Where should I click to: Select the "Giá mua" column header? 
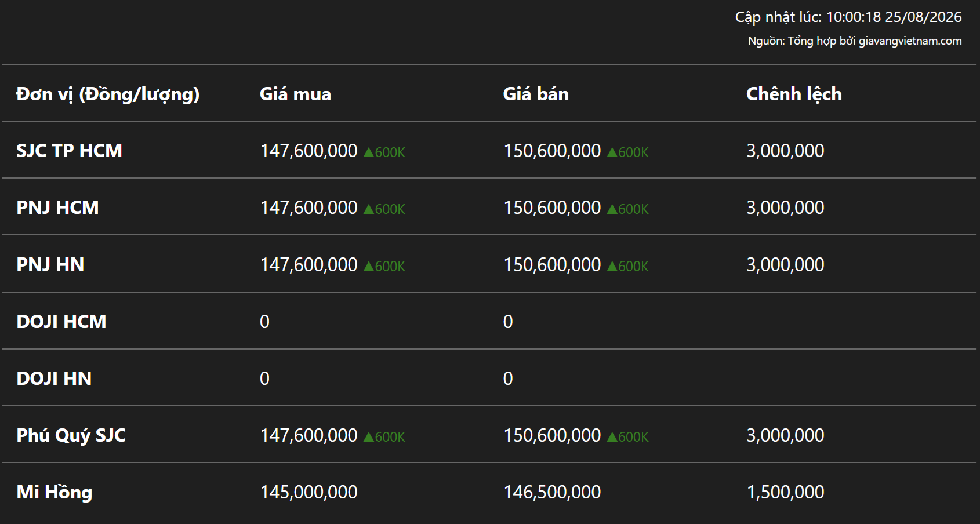(x=295, y=94)
